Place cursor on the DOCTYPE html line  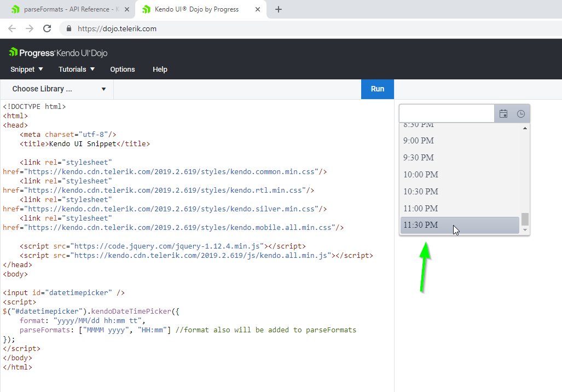[x=34, y=107]
